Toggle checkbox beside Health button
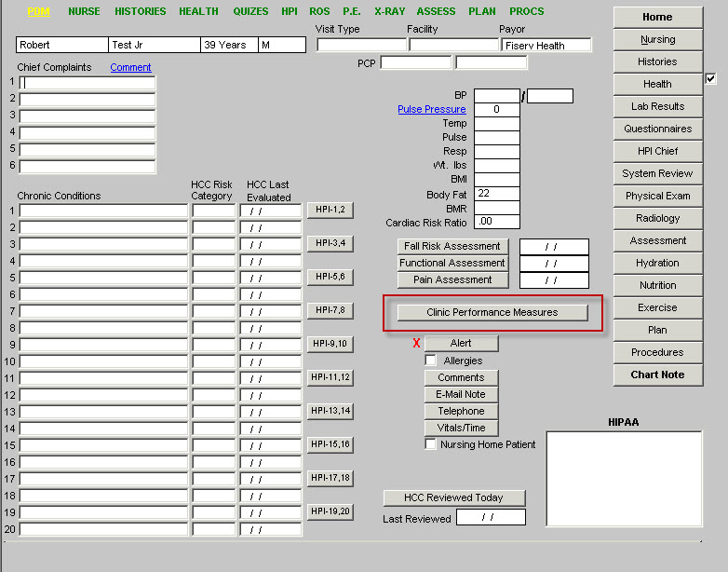Screen dimensions: 728x572 (710, 78)
